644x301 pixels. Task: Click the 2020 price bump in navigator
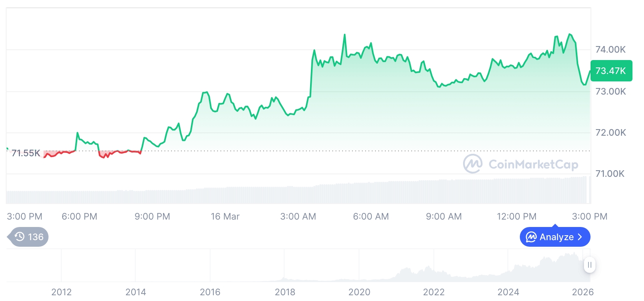point(359,280)
